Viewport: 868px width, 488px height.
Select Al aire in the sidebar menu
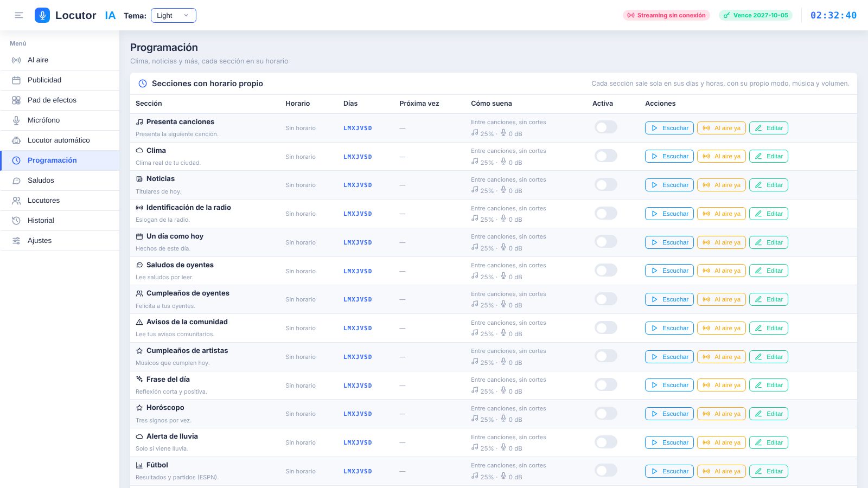pyautogui.click(x=60, y=60)
